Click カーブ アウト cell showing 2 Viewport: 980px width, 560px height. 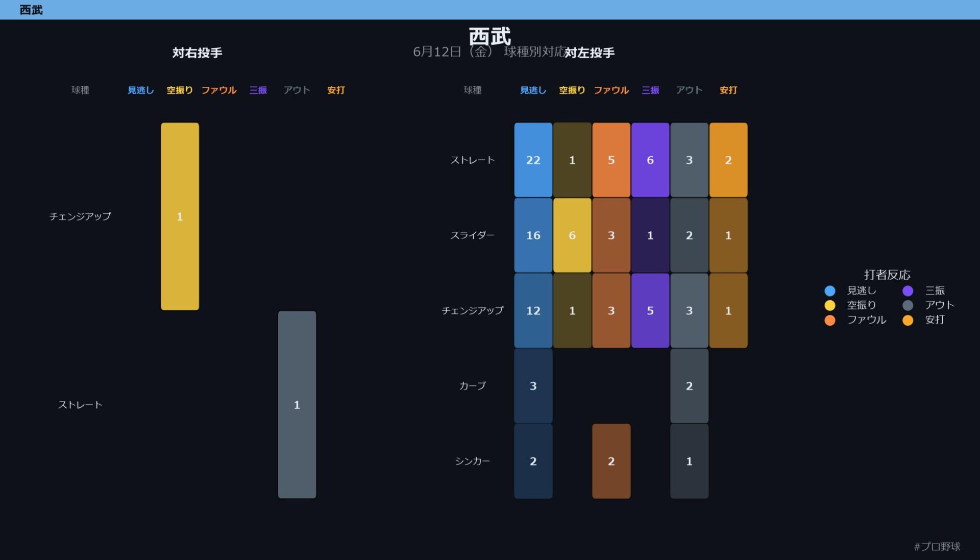click(690, 386)
